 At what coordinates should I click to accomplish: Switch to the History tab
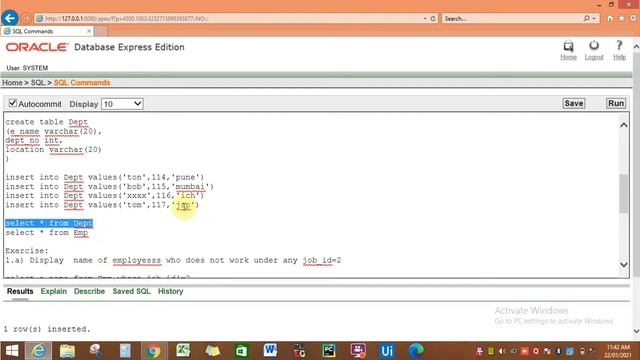click(170, 291)
